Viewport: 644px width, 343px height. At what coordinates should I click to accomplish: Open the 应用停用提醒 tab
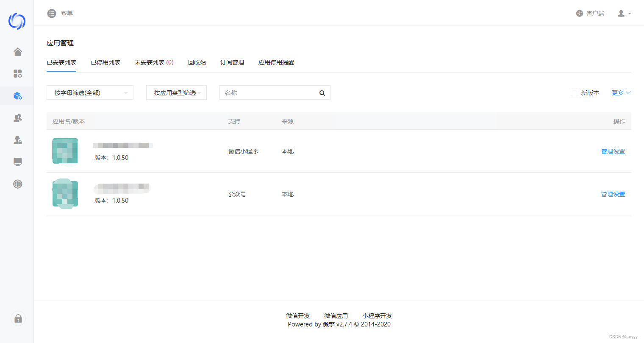coord(276,62)
